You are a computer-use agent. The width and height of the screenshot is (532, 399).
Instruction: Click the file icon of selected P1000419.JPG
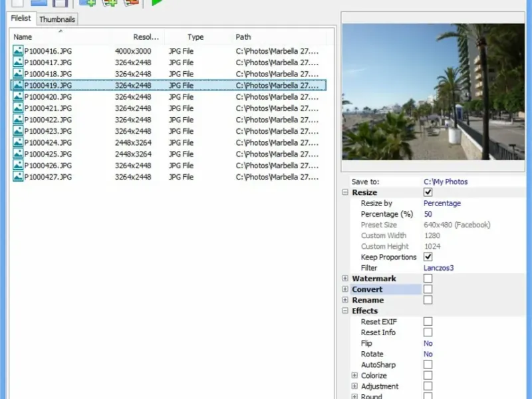(18, 85)
